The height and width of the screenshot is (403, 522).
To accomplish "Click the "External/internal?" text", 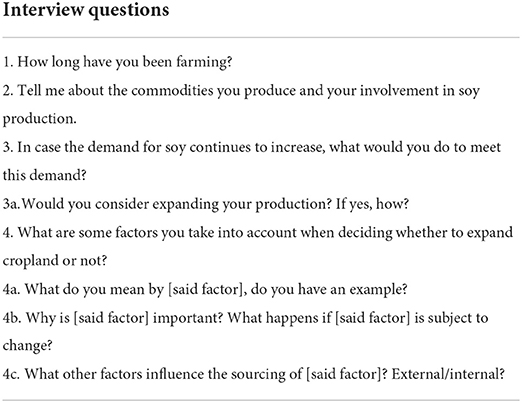I will click(448, 374).
